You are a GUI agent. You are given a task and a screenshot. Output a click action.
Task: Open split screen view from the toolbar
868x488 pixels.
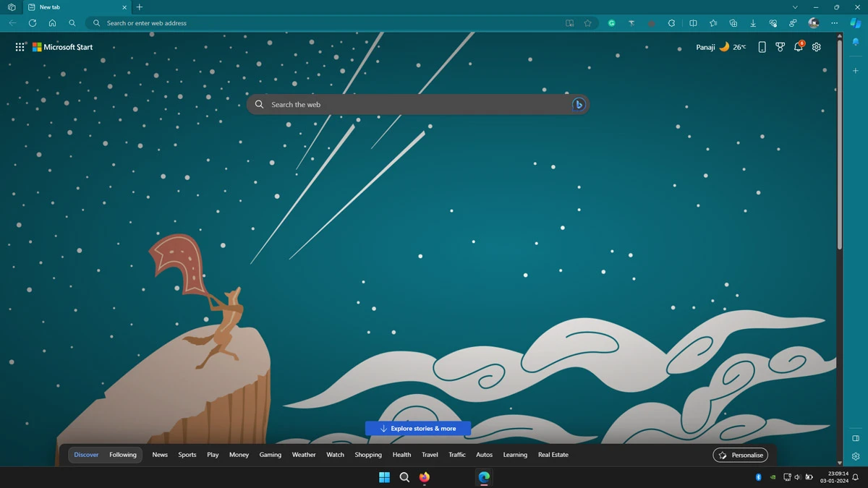(693, 22)
